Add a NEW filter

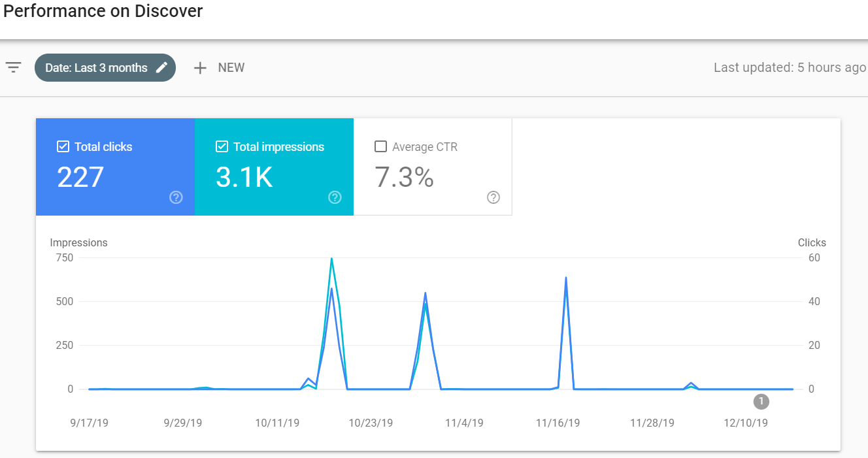click(x=219, y=67)
